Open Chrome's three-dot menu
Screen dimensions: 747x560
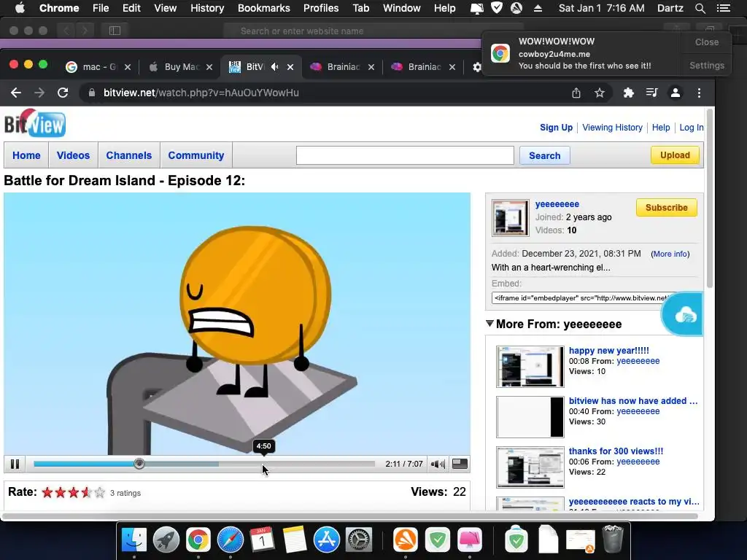point(699,93)
